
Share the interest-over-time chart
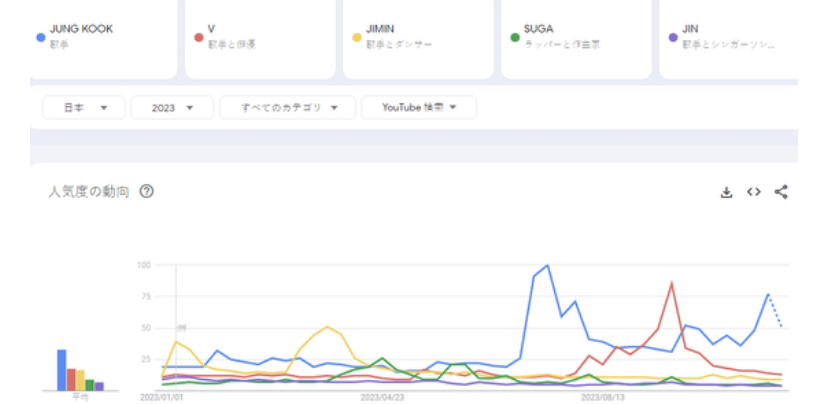point(781,192)
